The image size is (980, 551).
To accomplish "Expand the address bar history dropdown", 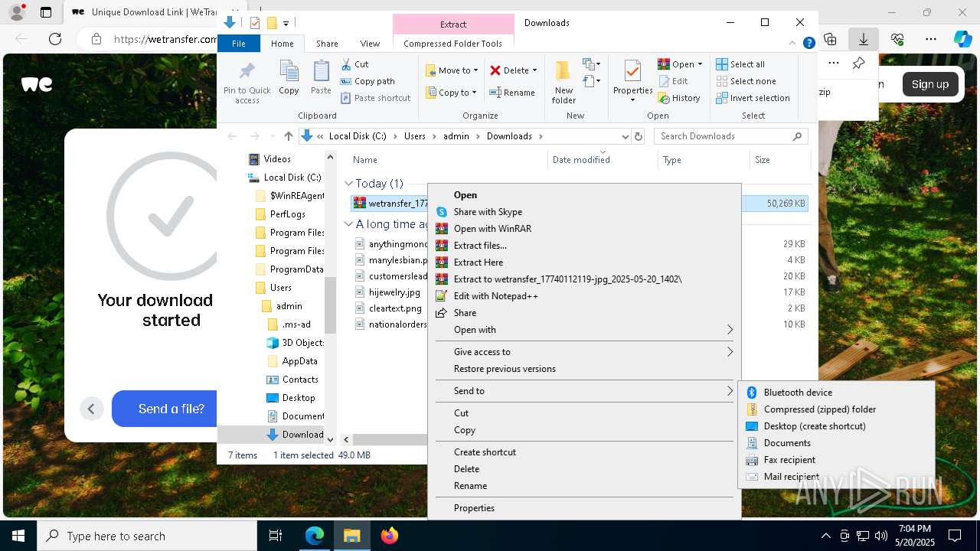I will tap(625, 136).
